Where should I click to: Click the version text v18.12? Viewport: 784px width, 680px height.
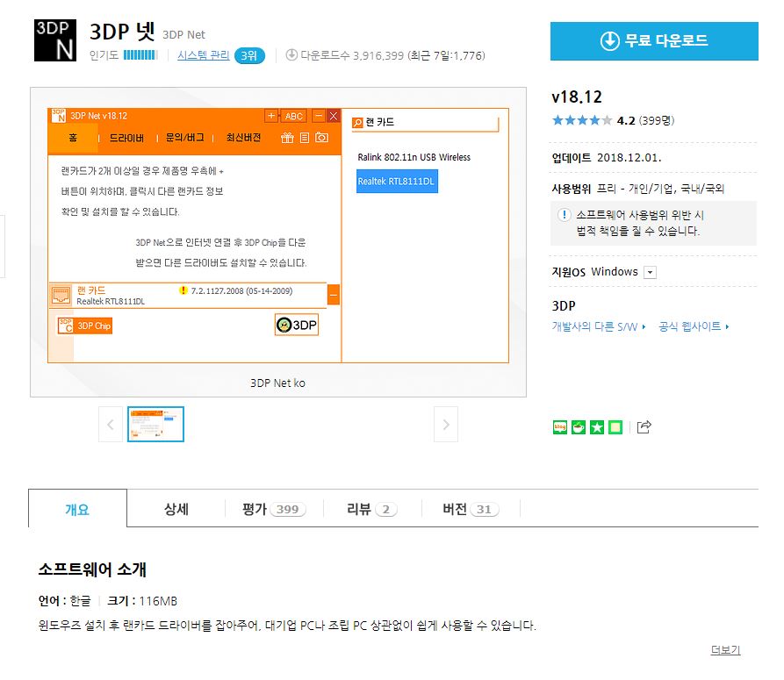577,97
